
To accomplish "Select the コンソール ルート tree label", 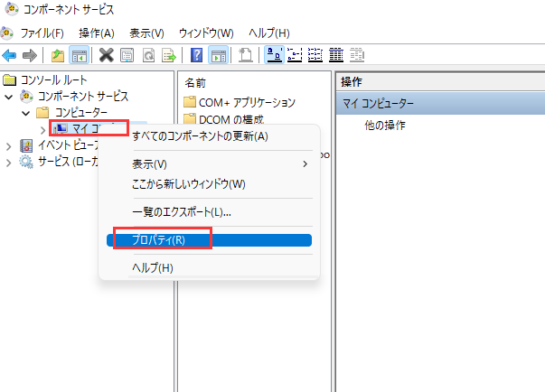I will click(54, 80).
